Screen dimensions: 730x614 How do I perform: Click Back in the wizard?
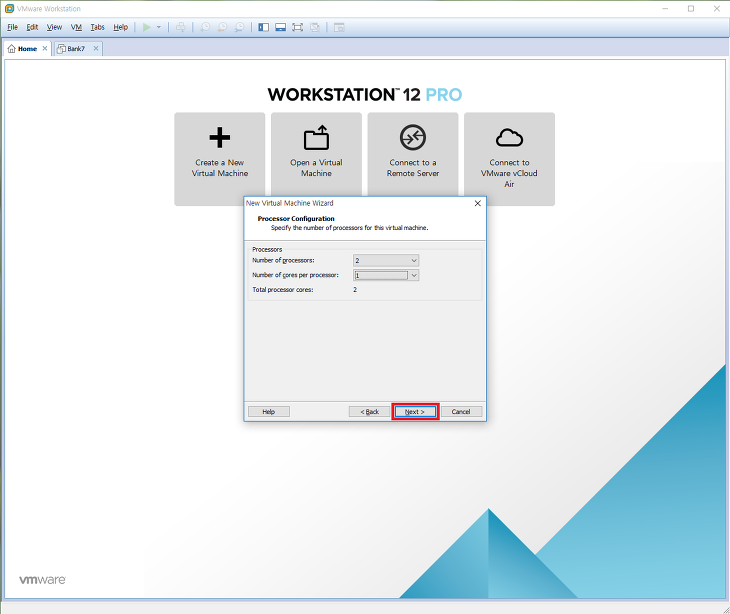(x=370, y=412)
